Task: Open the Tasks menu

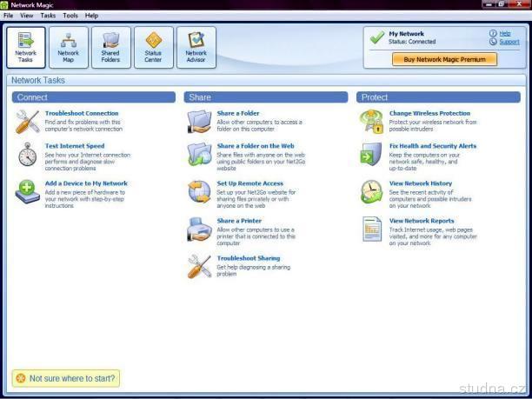Action: click(48, 16)
